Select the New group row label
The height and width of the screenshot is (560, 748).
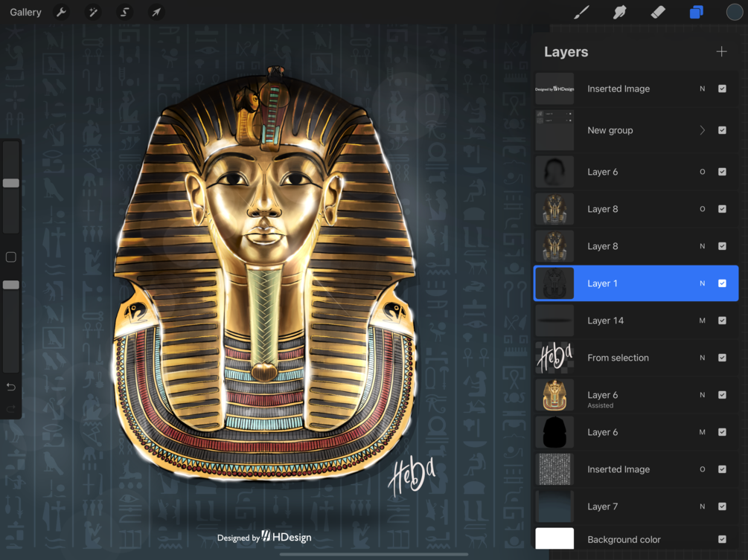(610, 130)
